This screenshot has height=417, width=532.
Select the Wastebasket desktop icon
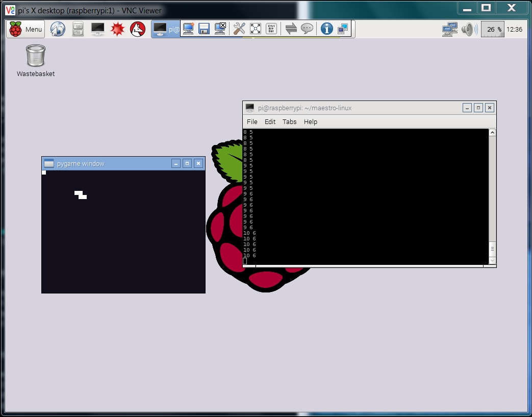(x=36, y=61)
